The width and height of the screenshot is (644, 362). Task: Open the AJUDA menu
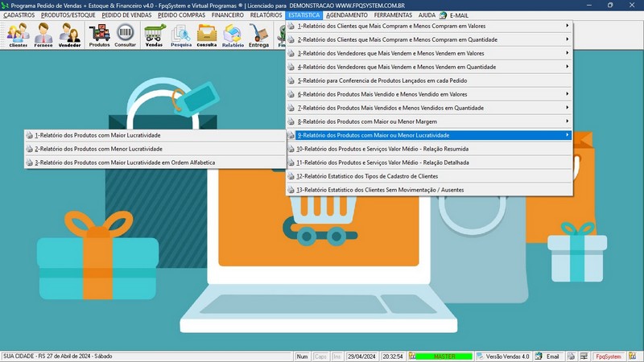pos(427,15)
